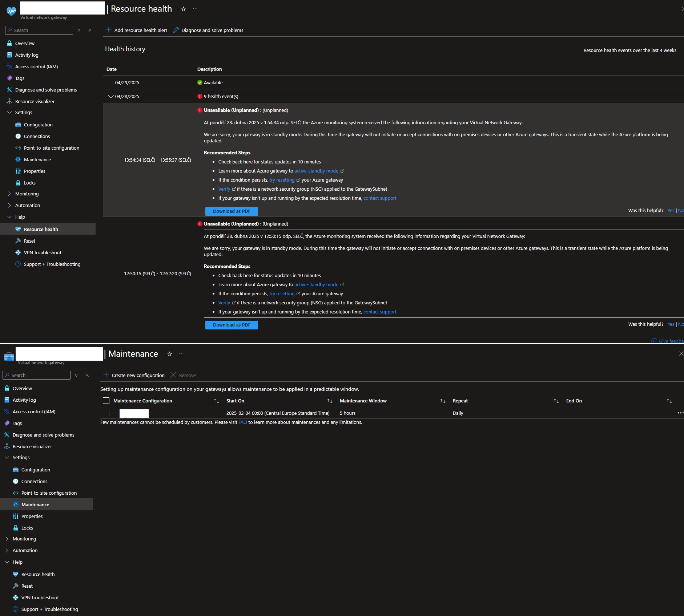The height and width of the screenshot is (616, 684).
Task: Sort by Start On column arrows
Action: [x=330, y=401]
